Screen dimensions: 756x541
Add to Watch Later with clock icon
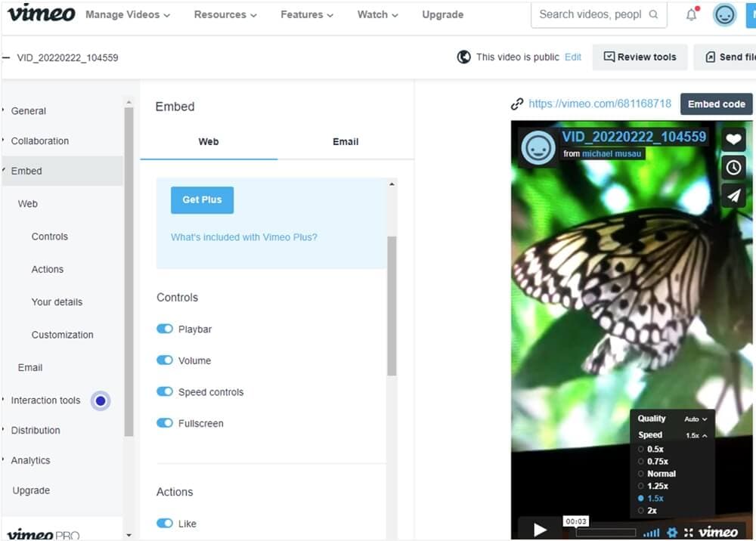(x=733, y=168)
